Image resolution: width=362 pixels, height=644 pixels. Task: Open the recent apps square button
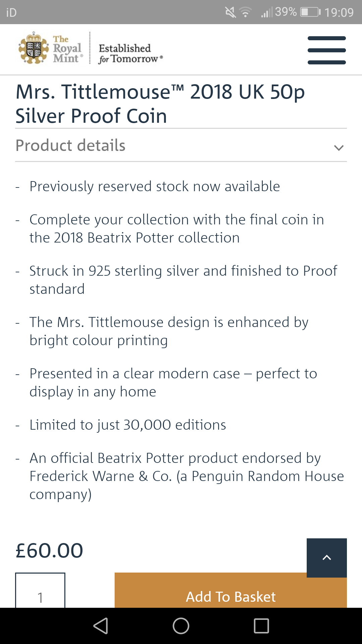(261, 626)
